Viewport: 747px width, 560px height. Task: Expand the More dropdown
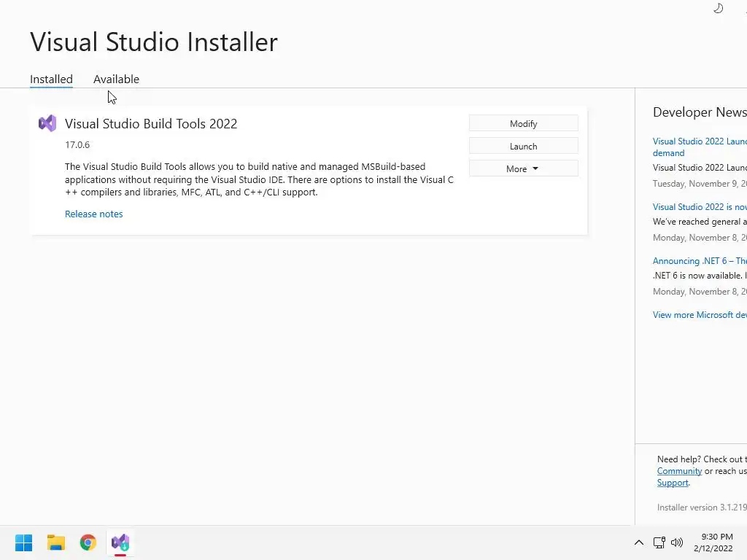[x=524, y=168]
